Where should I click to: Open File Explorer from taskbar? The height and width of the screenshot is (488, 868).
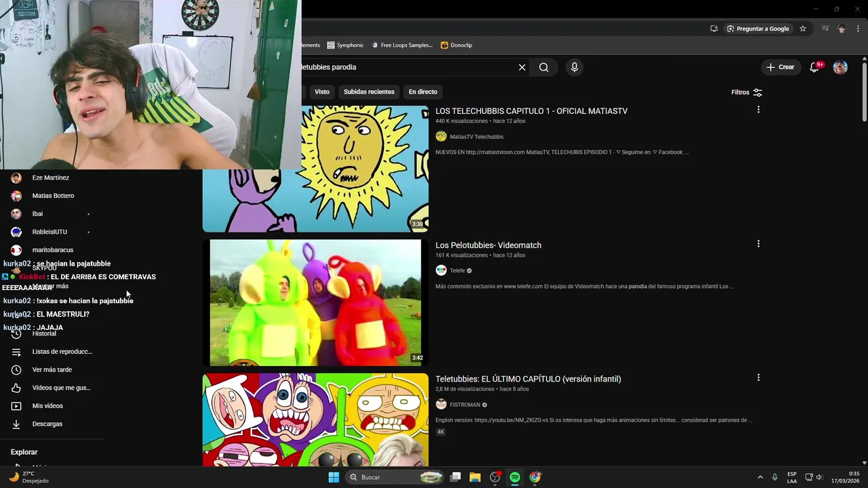tap(475, 477)
